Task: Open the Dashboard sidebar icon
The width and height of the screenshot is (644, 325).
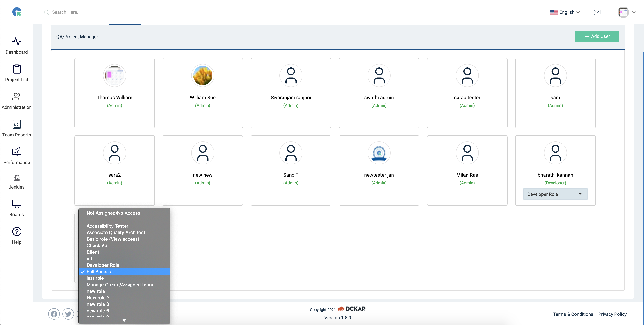Action: point(17,42)
